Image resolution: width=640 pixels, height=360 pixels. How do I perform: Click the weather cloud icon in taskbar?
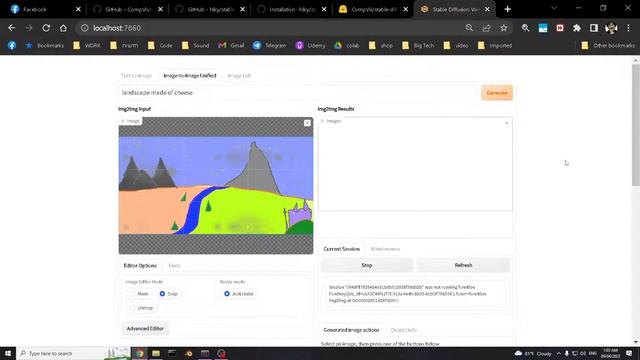click(x=518, y=353)
